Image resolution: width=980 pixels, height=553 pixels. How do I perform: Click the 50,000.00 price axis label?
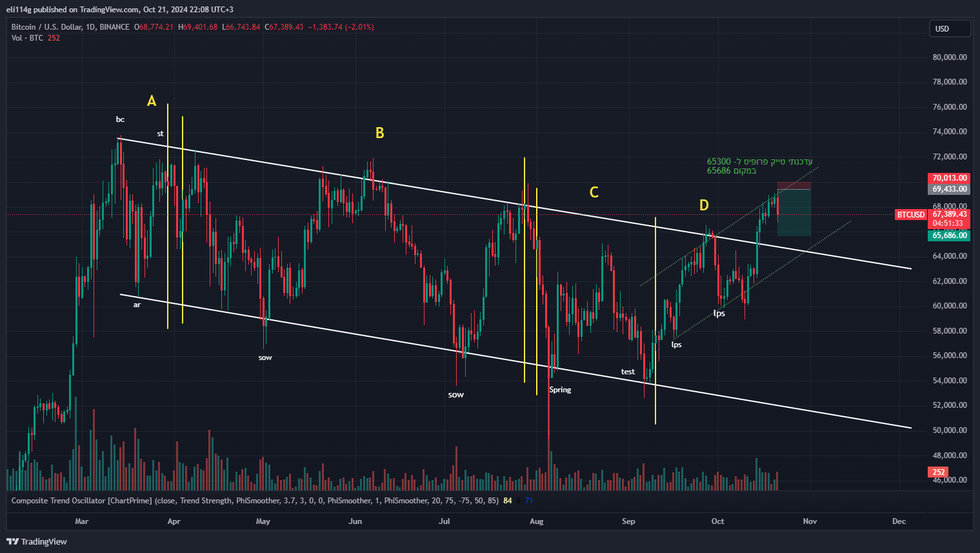click(x=950, y=430)
